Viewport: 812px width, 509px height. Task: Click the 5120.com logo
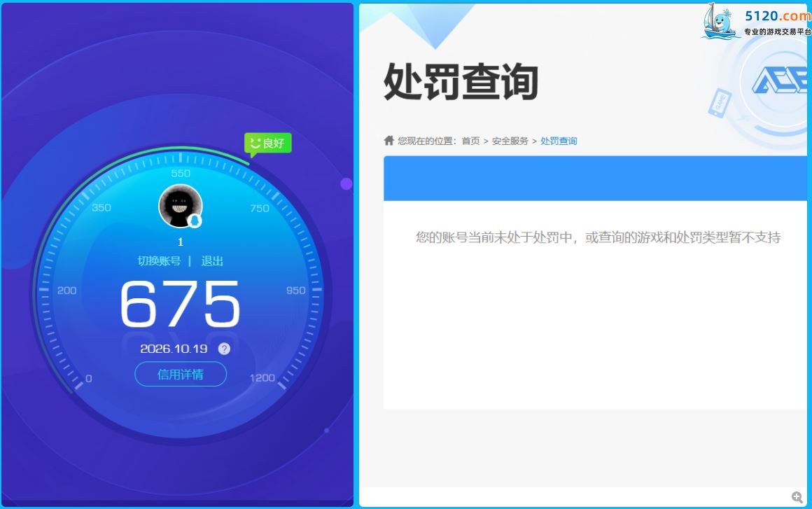757,21
